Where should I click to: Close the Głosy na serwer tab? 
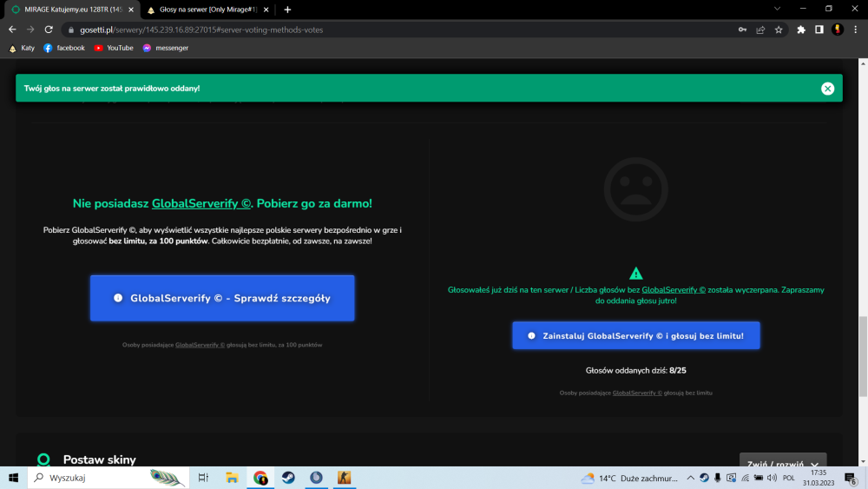(266, 10)
